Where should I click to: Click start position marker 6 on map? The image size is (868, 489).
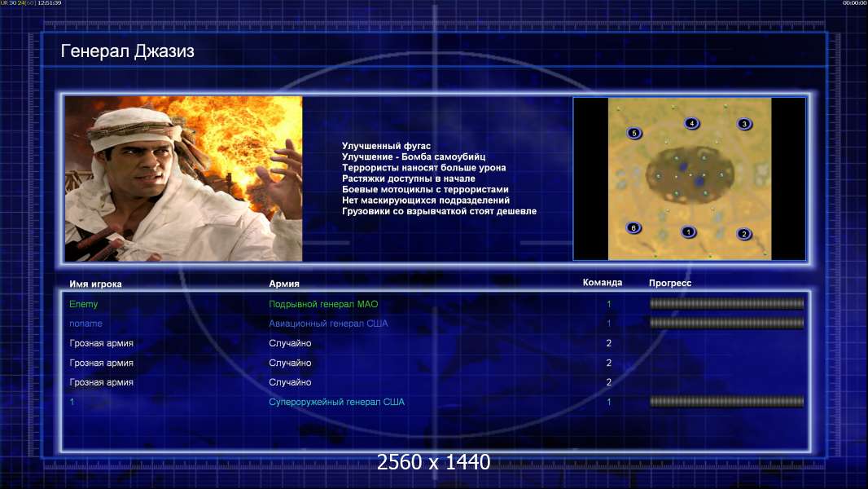pyautogui.click(x=633, y=227)
